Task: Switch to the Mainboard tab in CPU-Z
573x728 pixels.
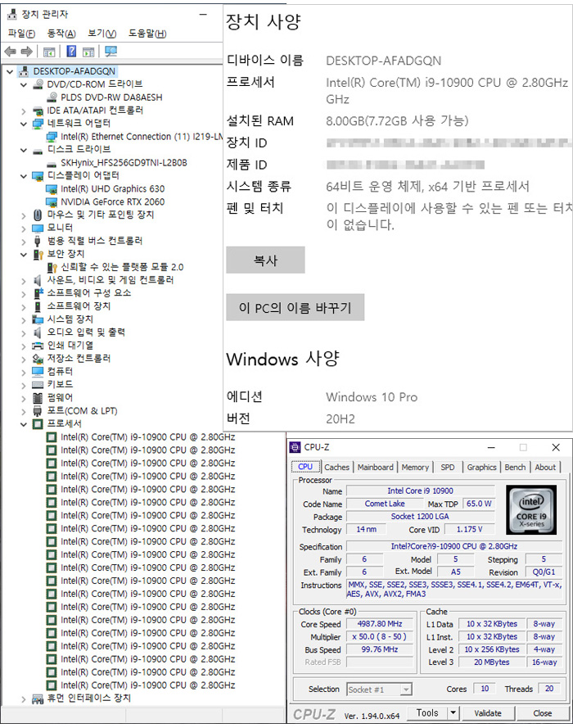Action: (376, 467)
